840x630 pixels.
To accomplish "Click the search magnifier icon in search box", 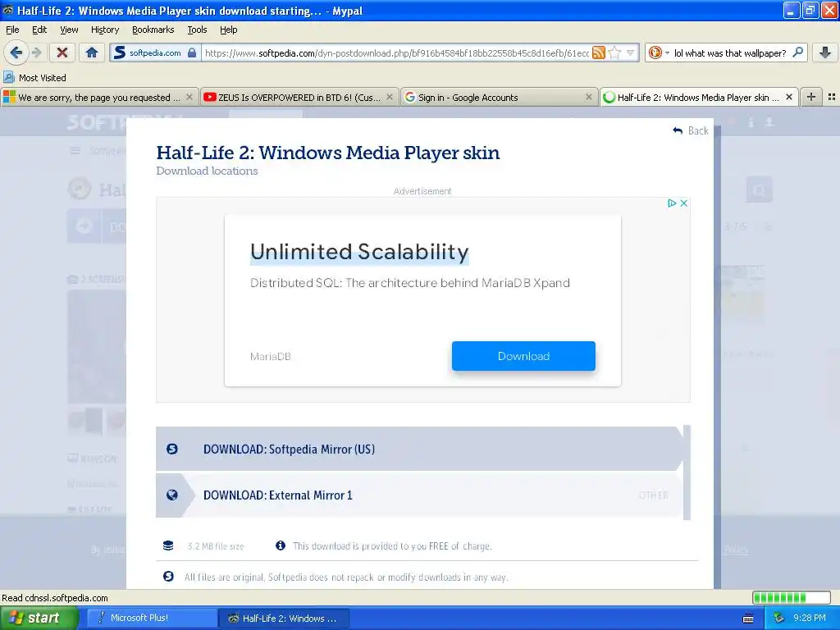I will [797, 52].
